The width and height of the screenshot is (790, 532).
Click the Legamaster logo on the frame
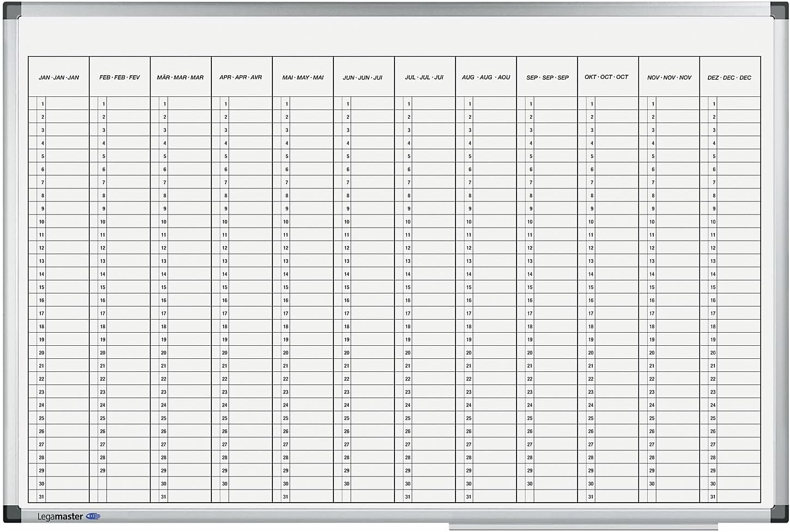[x=69, y=516]
